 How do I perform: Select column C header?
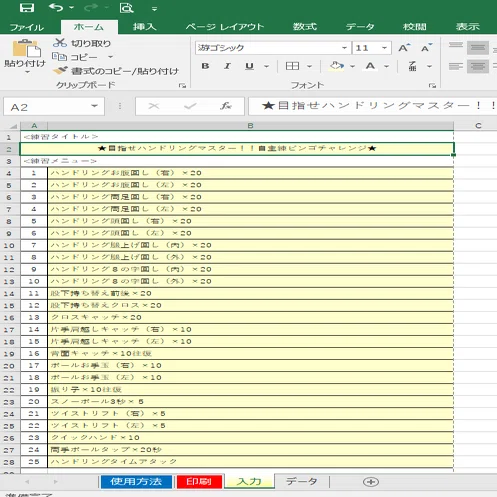tap(478, 126)
